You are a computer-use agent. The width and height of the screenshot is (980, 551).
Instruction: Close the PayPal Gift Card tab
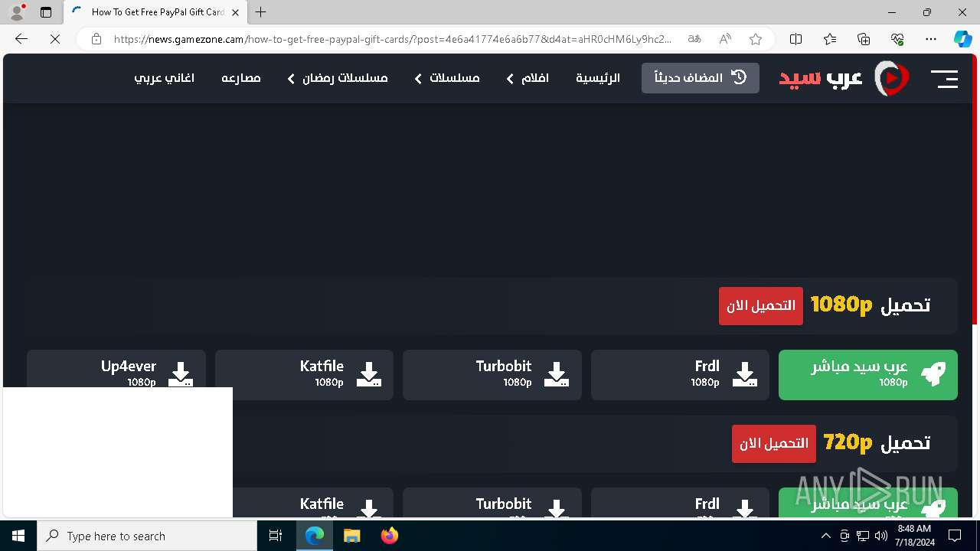[235, 12]
